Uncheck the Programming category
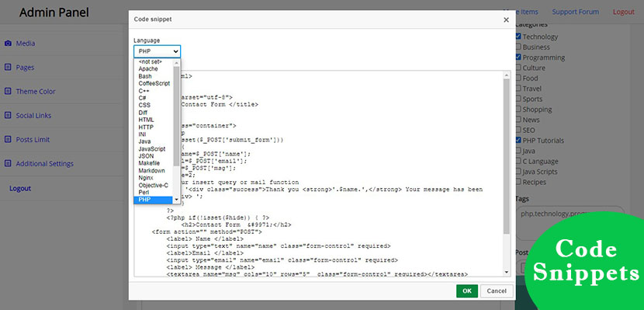 (x=518, y=57)
